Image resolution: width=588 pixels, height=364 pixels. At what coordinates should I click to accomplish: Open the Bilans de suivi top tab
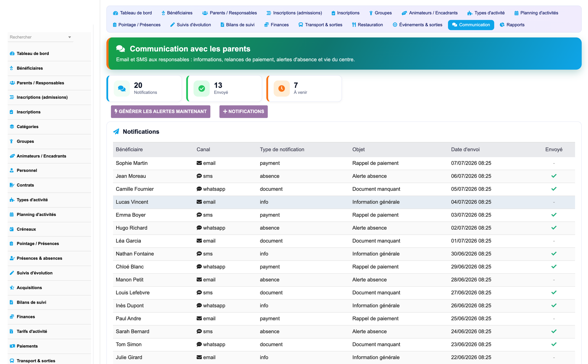[237, 25]
